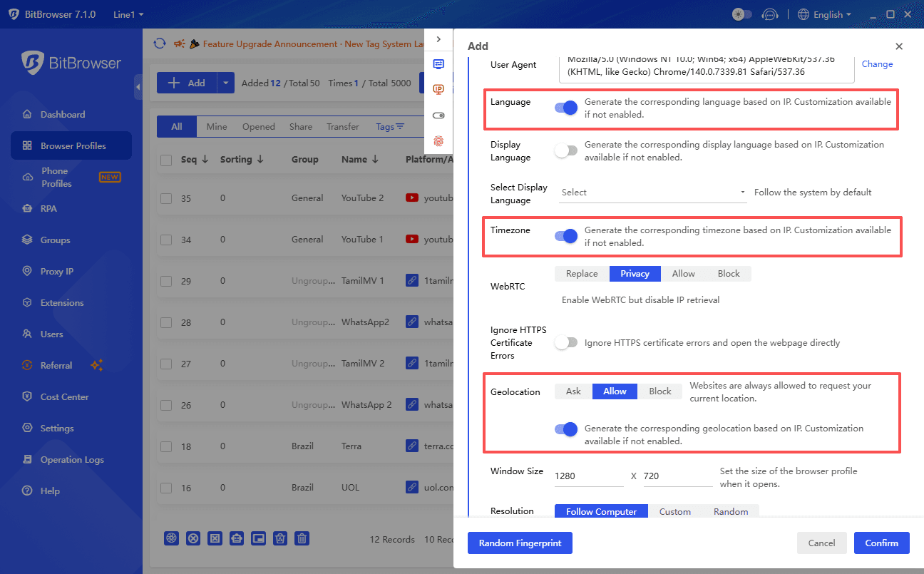Screen dimensions: 924x574
Task: Open the Select Display Language dropdown
Action: [x=652, y=193]
